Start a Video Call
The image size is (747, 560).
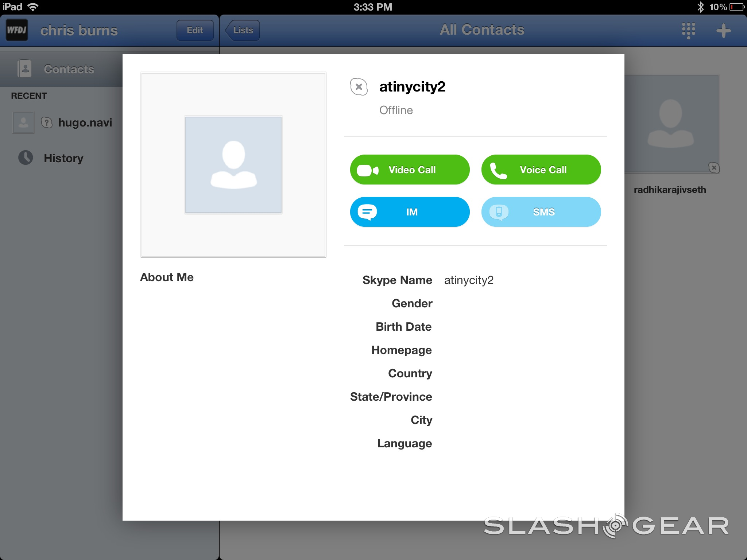coord(410,170)
